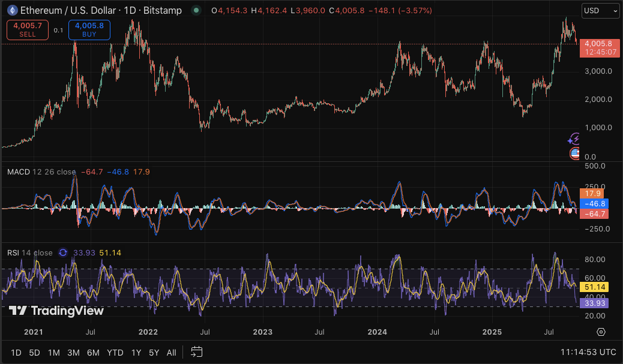Show the All time range
The height and width of the screenshot is (364, 623).
click(172, 352)
